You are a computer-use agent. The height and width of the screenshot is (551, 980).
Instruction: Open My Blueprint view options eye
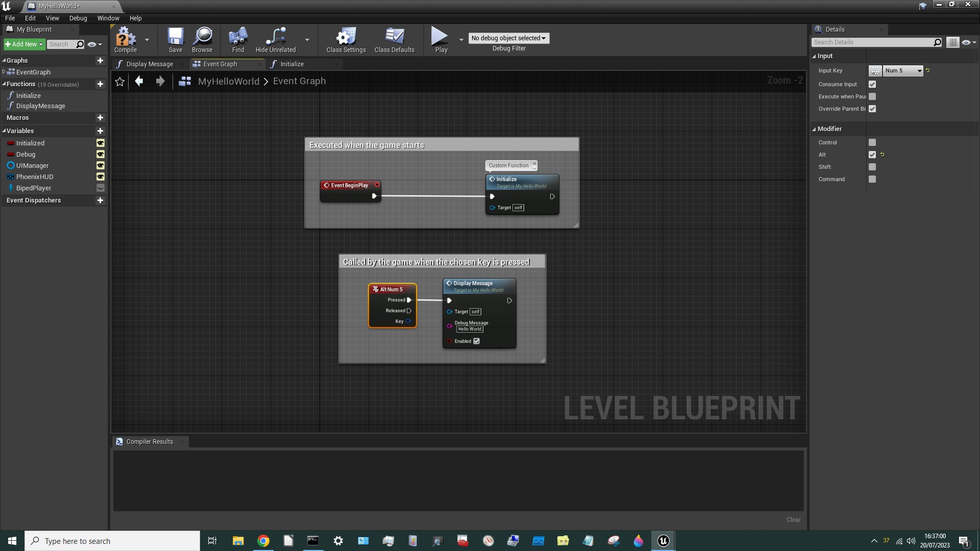(x=94, y=44)
